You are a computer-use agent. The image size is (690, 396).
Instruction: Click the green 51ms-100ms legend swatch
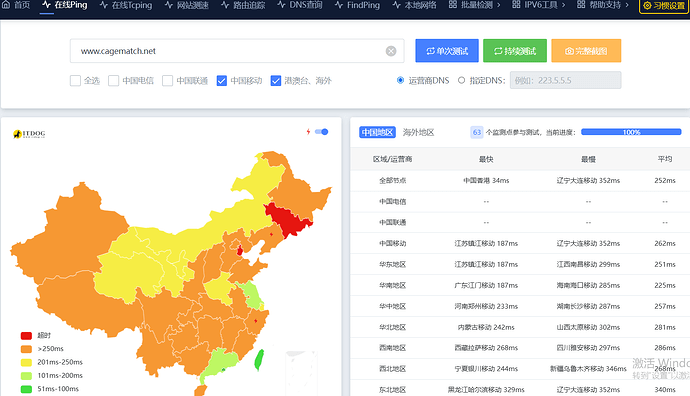point(26,389)
